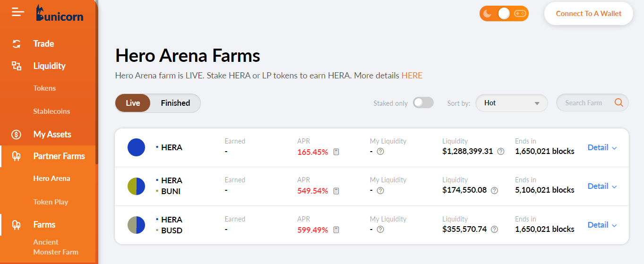The height and width of the screenshot is (264, 644).
Task: Follow the HERE details link
Action: pyautogui.click(x=412, y=76)
